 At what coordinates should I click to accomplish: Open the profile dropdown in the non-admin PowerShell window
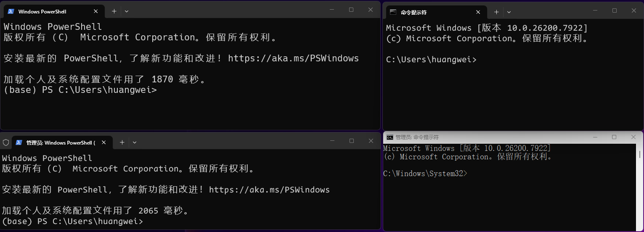click(127, 11)
